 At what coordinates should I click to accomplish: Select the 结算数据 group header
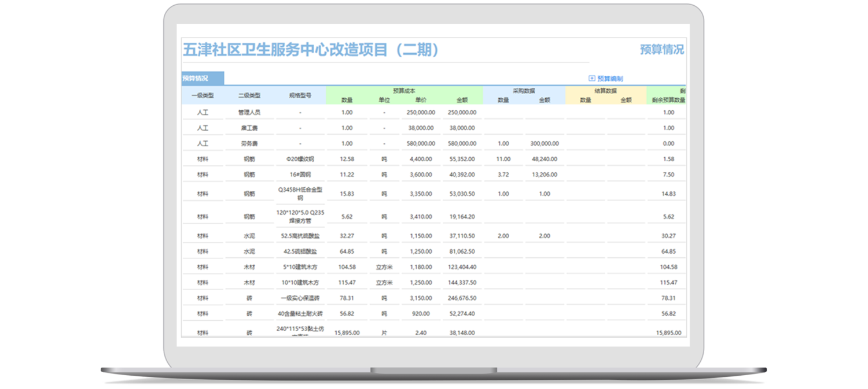coord(605,91)
